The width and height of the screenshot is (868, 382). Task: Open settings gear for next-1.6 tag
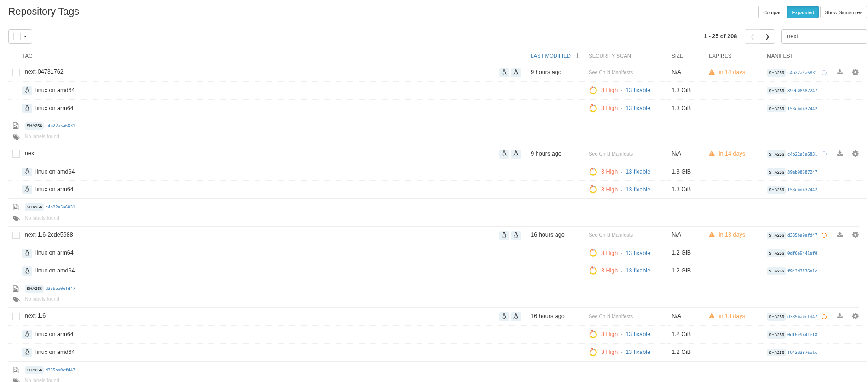tap(855, 316)
